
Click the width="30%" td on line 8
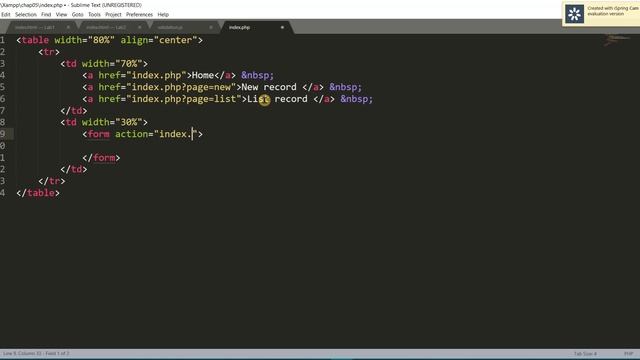pyautogui.click(x=104, y=122)
